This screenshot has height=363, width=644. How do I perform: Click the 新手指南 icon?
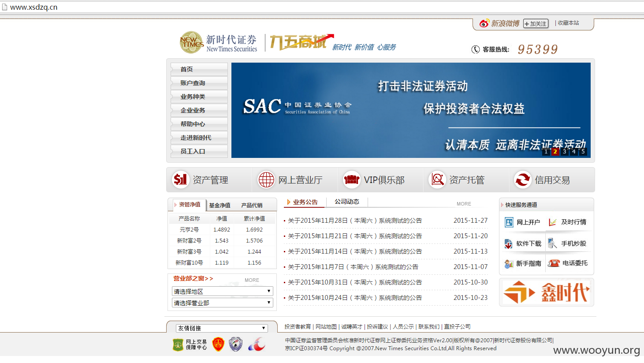click(x=509, y=264)
